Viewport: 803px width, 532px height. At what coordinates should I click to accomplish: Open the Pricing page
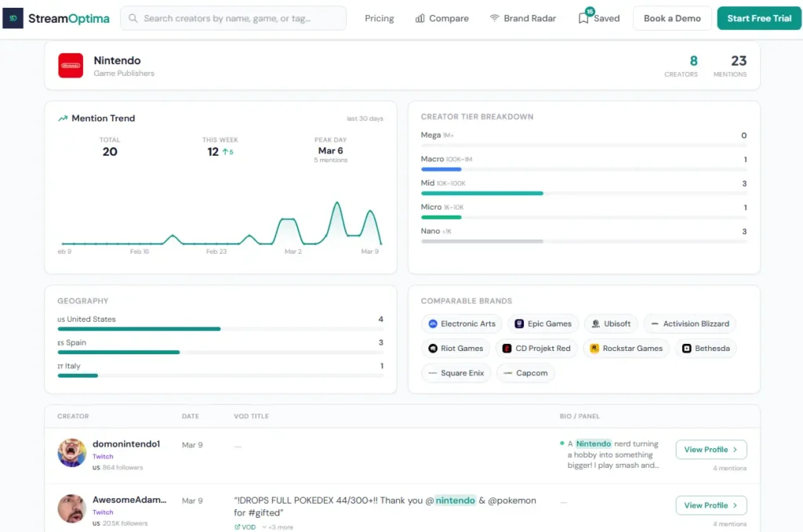379,18
